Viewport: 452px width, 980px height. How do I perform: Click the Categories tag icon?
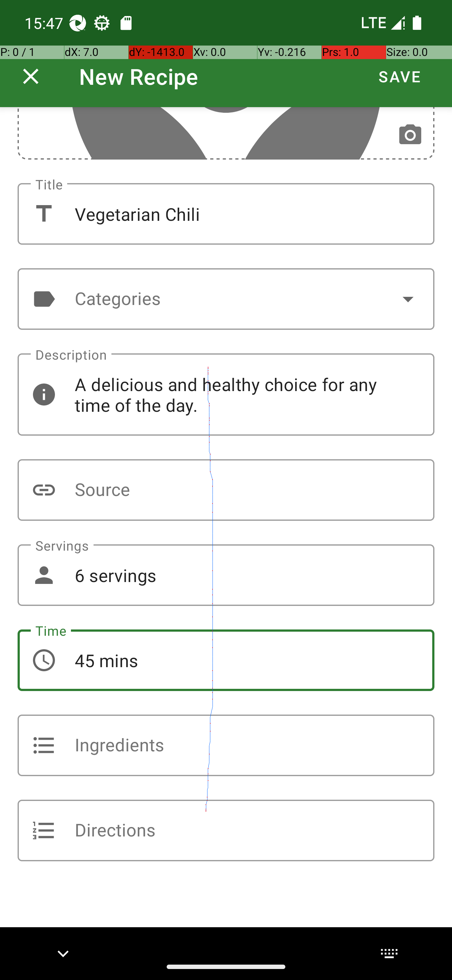[x=44, y=299]
